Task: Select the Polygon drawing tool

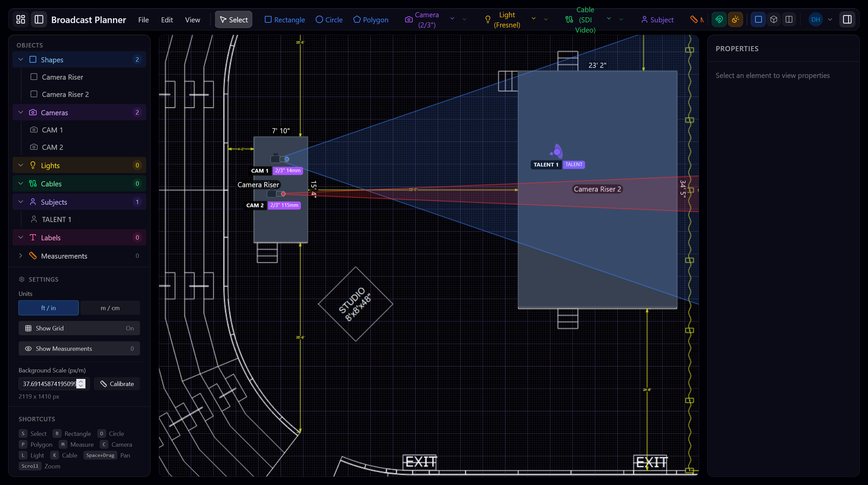Action: [x=371, y=20]
